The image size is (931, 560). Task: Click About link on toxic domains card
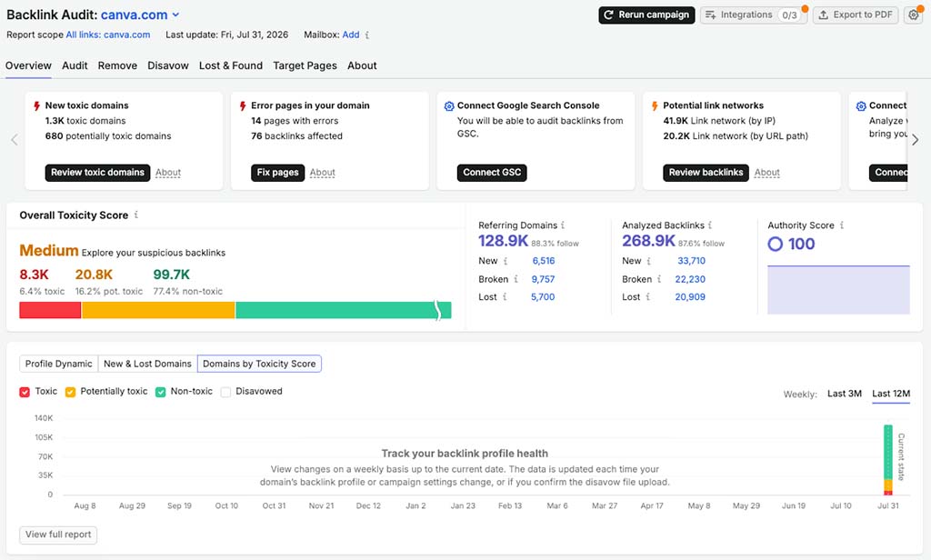click(x=168, y=172)
